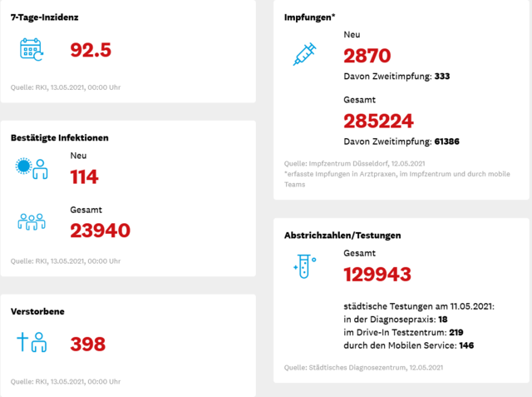Viewport: 532px width, 397px height.
Task: Click the Bestätigte Infektionen heading
Action: tap(60, 138)
